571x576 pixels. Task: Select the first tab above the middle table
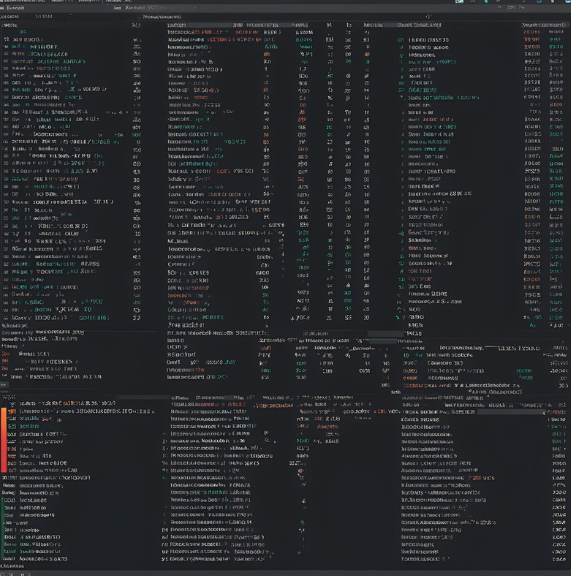click(x=177, y=25)
